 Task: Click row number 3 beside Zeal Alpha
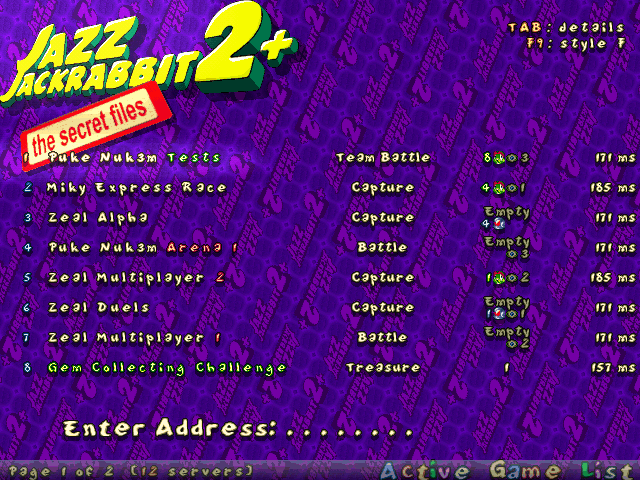pos(28,218)
